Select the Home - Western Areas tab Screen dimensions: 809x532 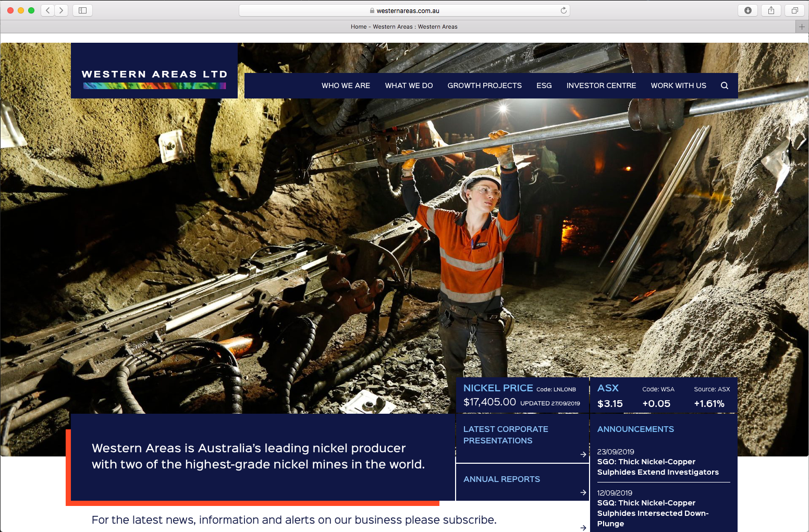click(x=404, y=27)
